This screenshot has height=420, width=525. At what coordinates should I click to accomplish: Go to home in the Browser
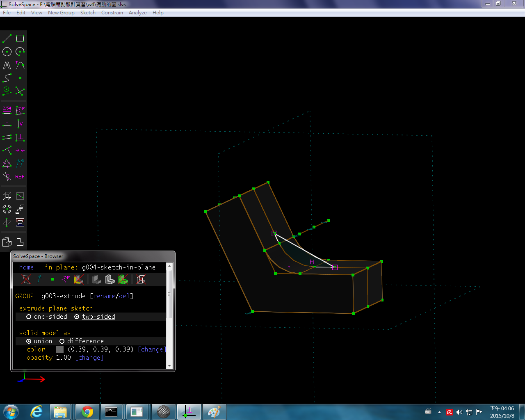(26, 267)
